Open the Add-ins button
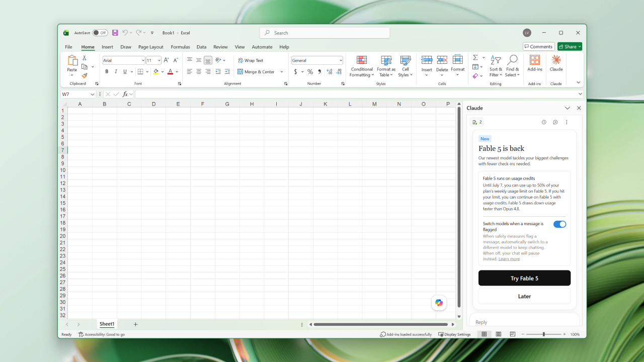 coord(535,64)
